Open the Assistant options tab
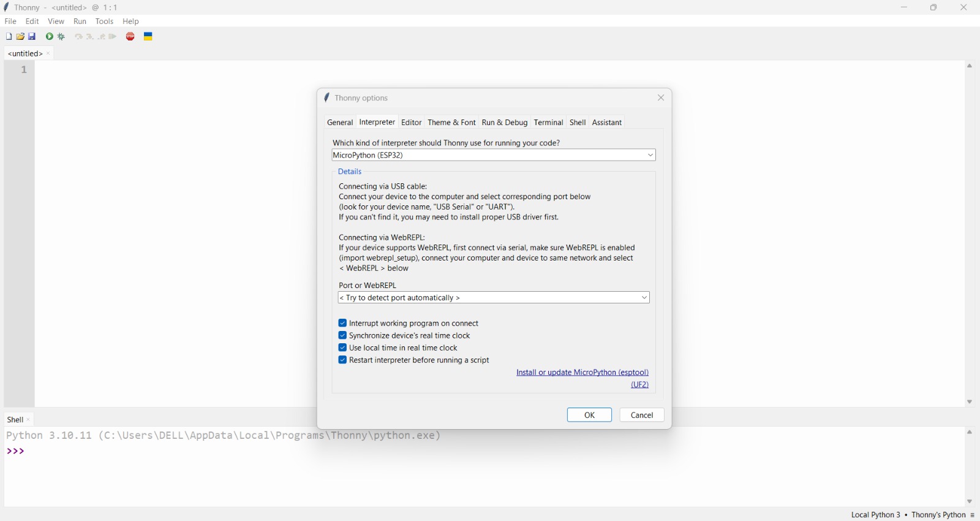 (x=608, y=123)
